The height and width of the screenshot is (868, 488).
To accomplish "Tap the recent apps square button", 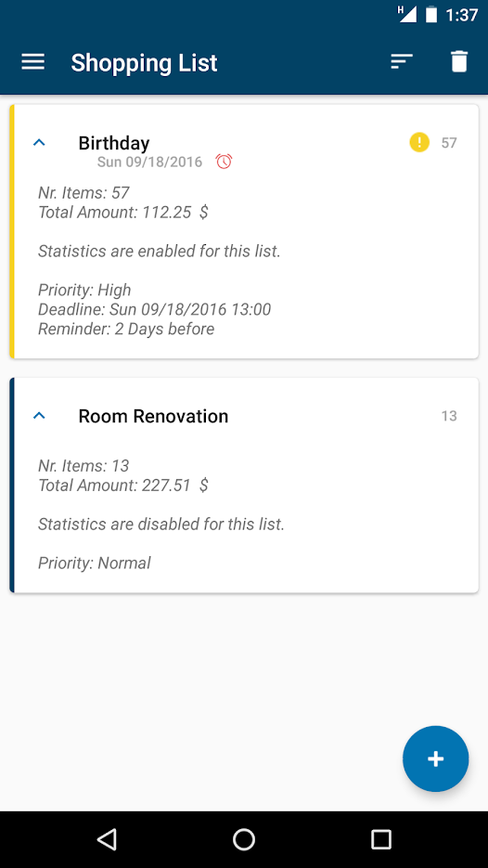I will (x=381, y=839).
